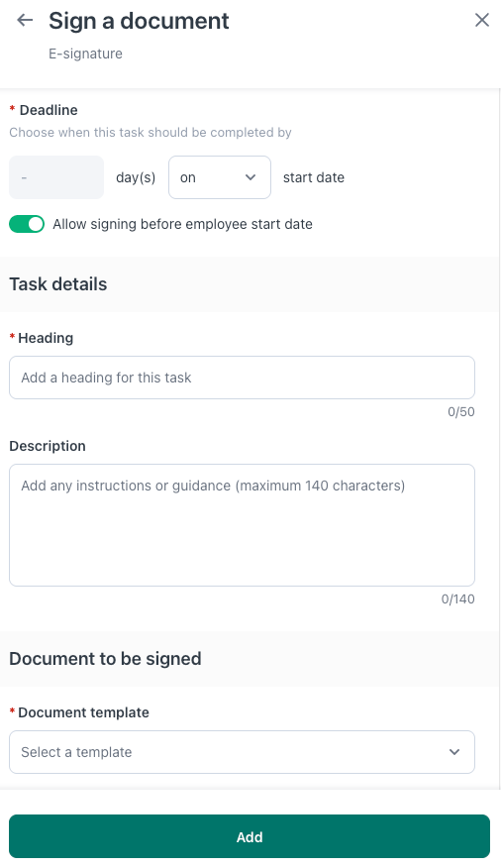Click the Document template field label
The width and height of the screenshot is (501, 868).
83,712
